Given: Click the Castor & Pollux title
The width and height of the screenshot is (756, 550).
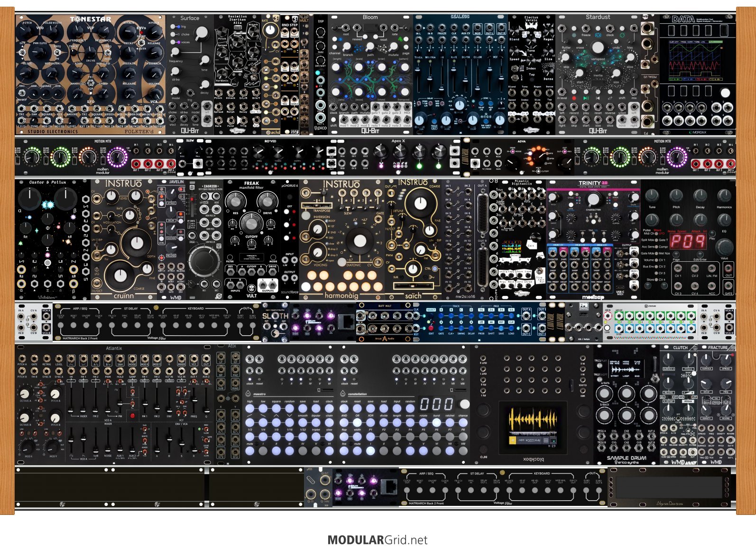Looking at the screenshot, I should click(x=47, y=183).
